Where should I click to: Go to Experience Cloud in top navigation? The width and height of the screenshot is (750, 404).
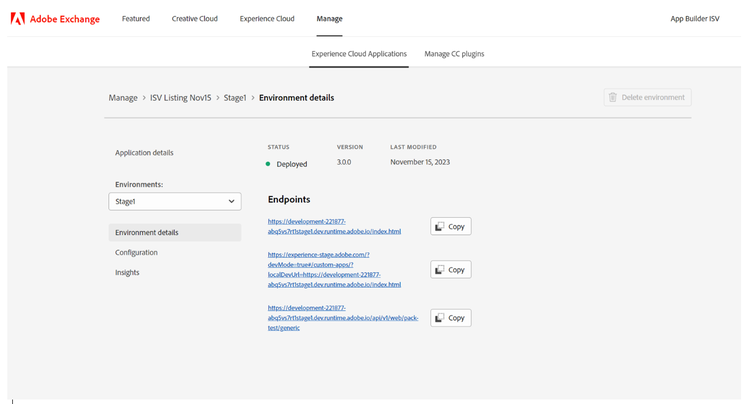coord(267,19)
